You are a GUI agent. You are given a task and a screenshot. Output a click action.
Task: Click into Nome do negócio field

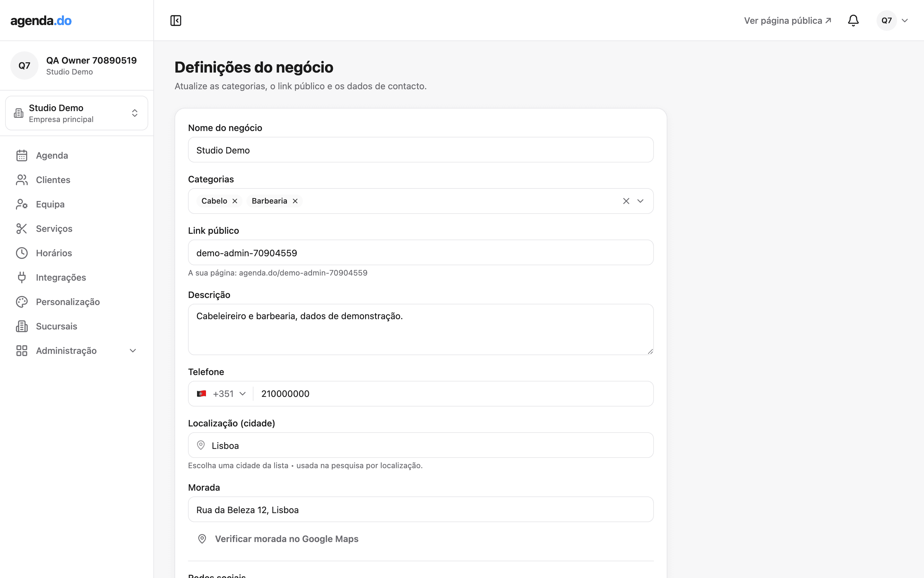click(421, 150)
